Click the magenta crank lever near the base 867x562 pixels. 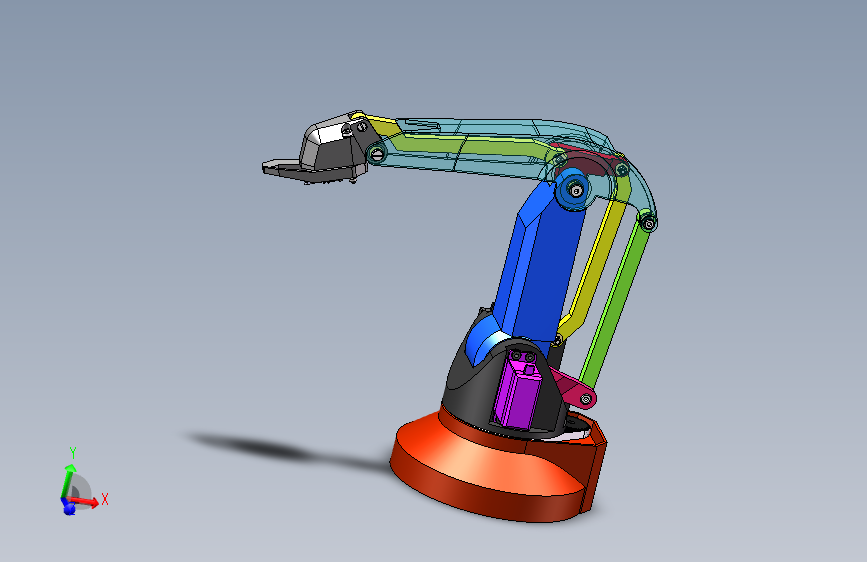(575, 387)
